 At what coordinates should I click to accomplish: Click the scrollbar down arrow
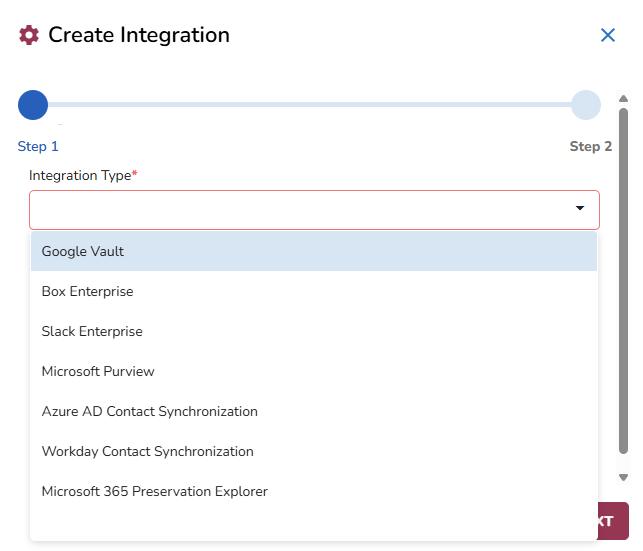pyautogui.click(x=623, y=478)
